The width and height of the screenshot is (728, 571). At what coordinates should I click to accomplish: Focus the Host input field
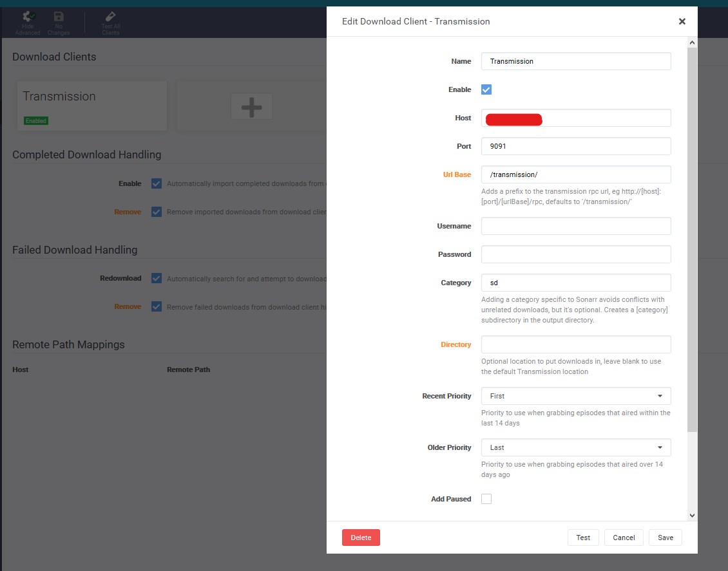(x=576, y=118)
